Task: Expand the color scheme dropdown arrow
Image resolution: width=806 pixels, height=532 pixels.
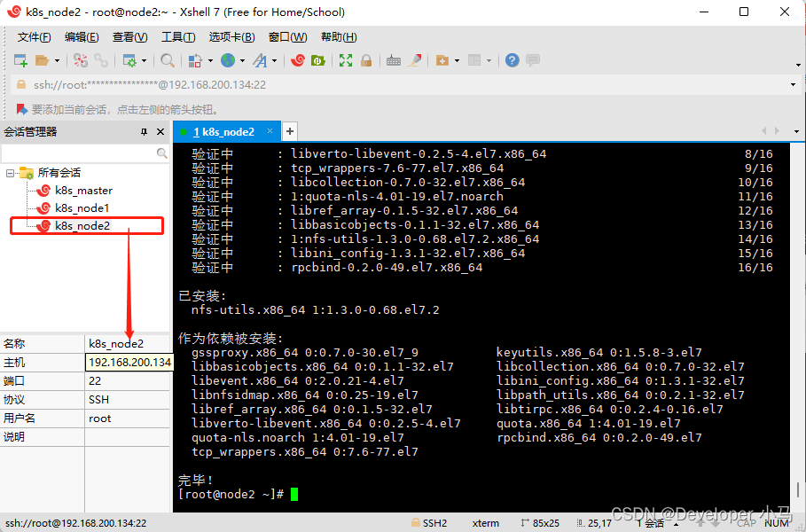Action: click(x=210, y=60)
